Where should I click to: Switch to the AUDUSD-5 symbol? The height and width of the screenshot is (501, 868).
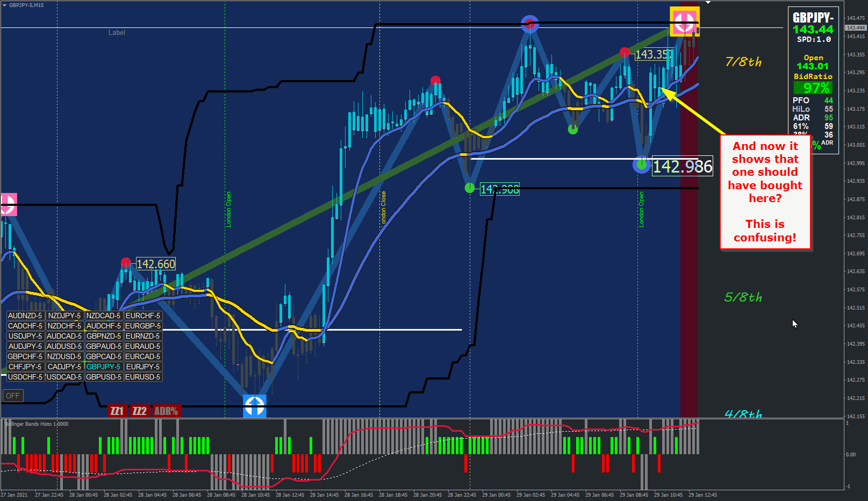(x=64, y=346)
